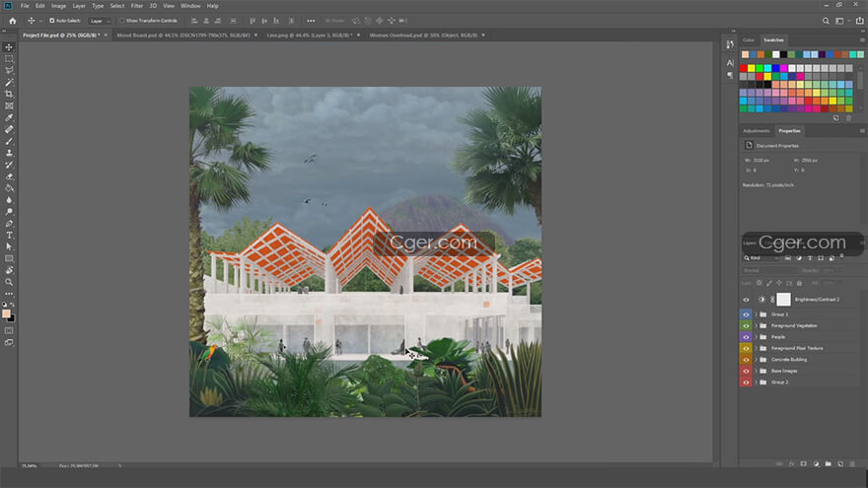Select the Crop tool
Viewport: 868px width, 488px height.
[x=9, y=94]
